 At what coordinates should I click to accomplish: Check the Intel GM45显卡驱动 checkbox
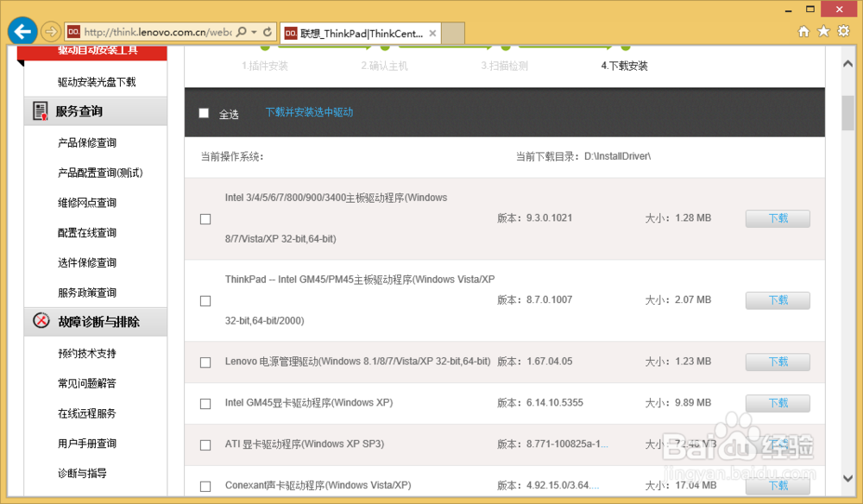[205, 403]
